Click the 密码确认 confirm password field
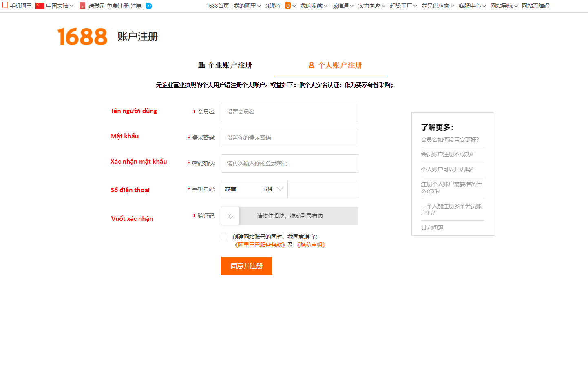Viewport: 588px width, 373px height. [290, 163]
